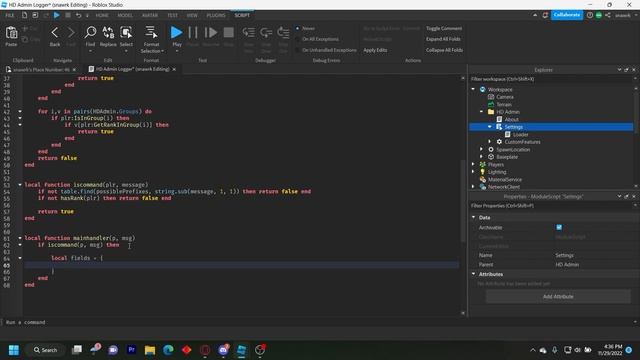Click the Windows Start button on taskbar
640x360 pixels.
[x=14, y=350]
